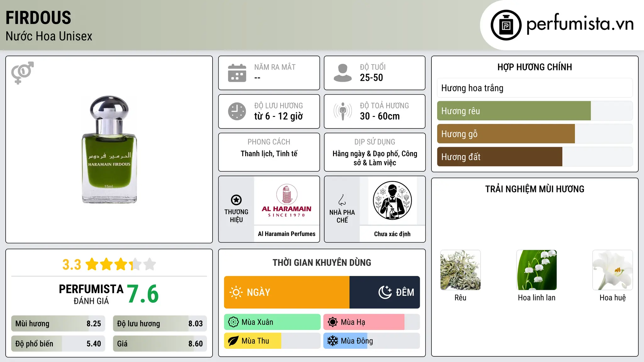Click the dark Đêm nighttime bar
The image size is (644, 362).
(385, 292)
